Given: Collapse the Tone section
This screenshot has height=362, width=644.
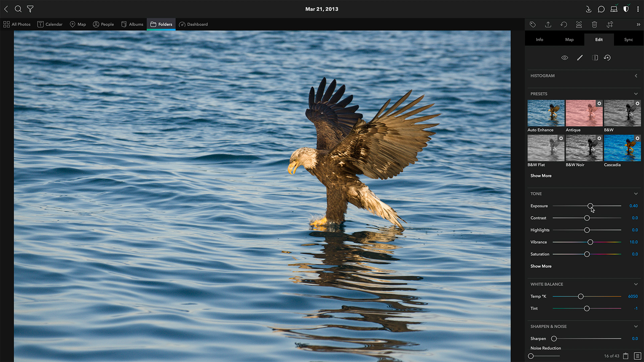Looking at the screenshot, I should [636, 194].
